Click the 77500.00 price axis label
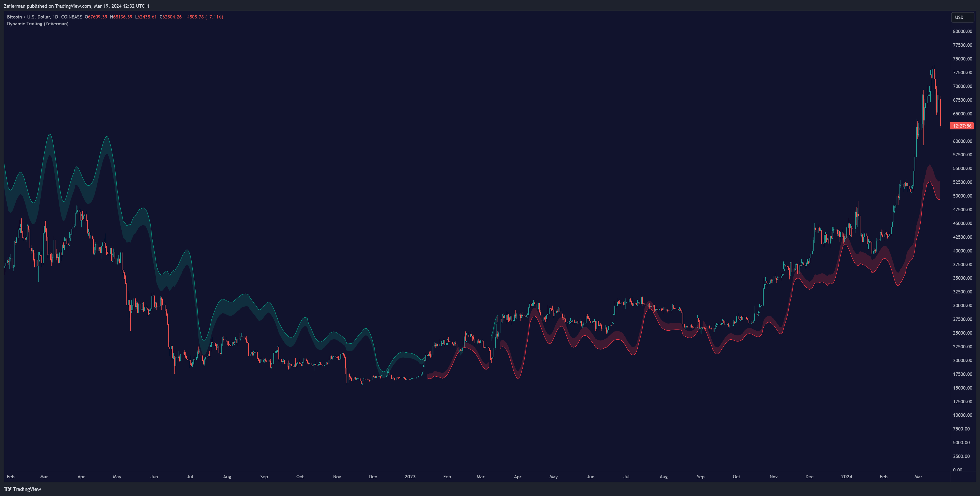The image size is (980, 496). tap(963, 45)
